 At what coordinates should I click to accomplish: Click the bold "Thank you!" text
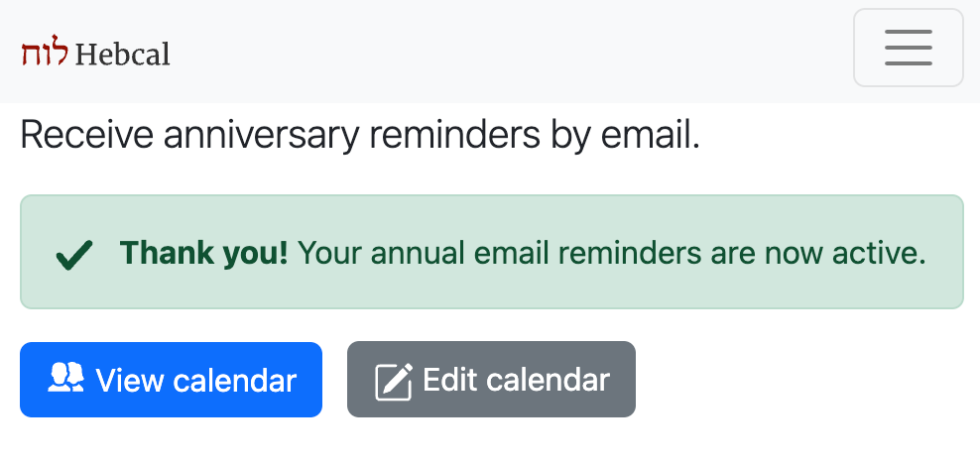tap(203, 254)
